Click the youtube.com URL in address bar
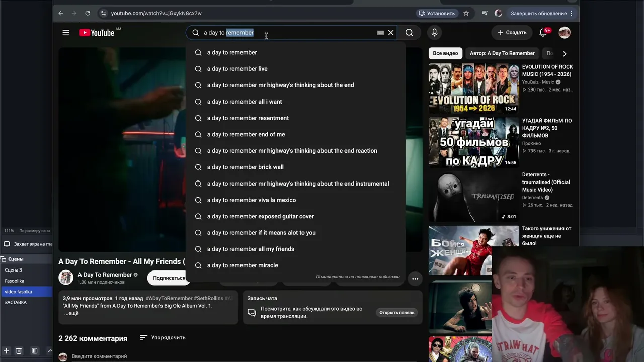 [x=156, y=13]
